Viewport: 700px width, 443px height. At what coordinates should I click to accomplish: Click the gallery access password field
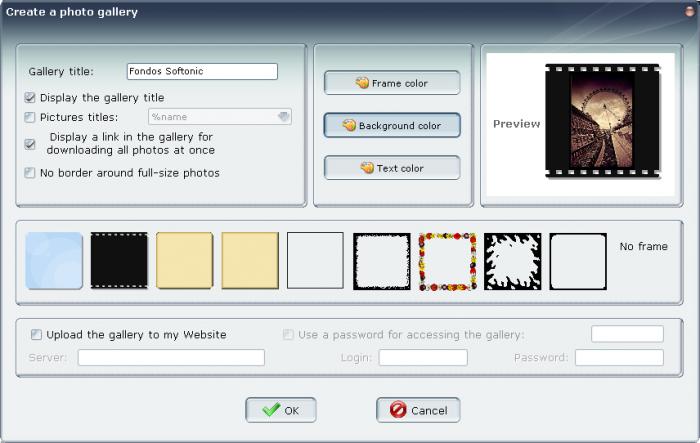pos(627,334)
